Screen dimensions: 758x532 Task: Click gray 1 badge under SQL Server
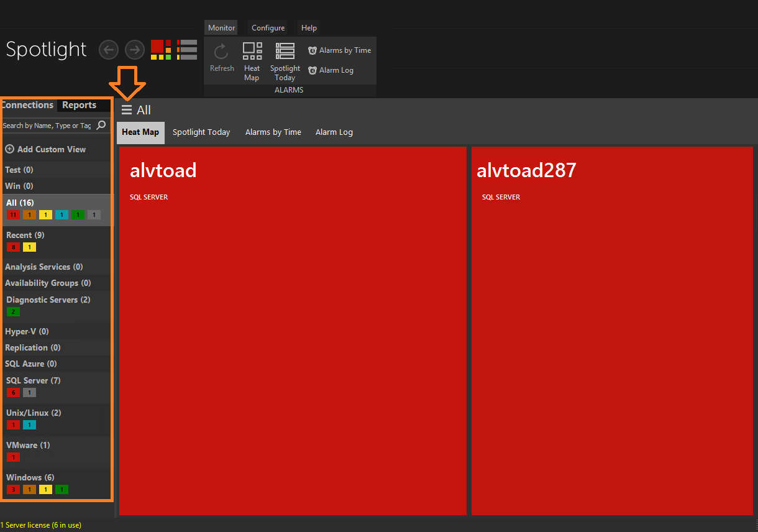tap(29, 393)
